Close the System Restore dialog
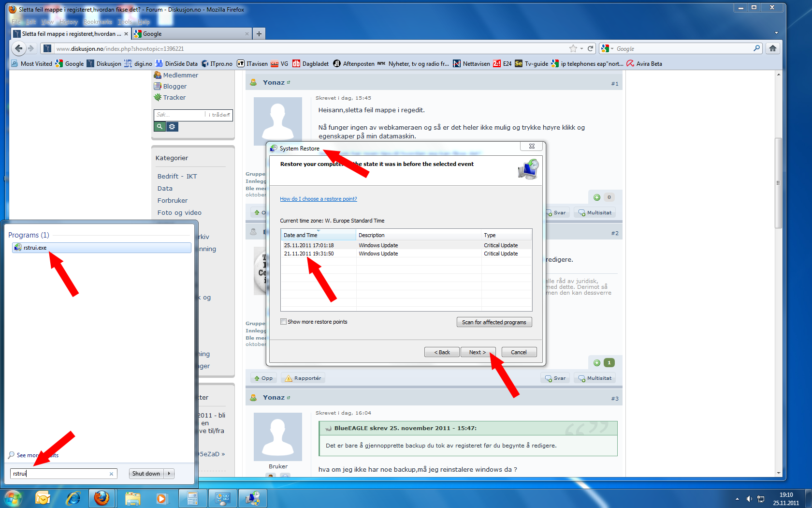 [x=532, y=146]
